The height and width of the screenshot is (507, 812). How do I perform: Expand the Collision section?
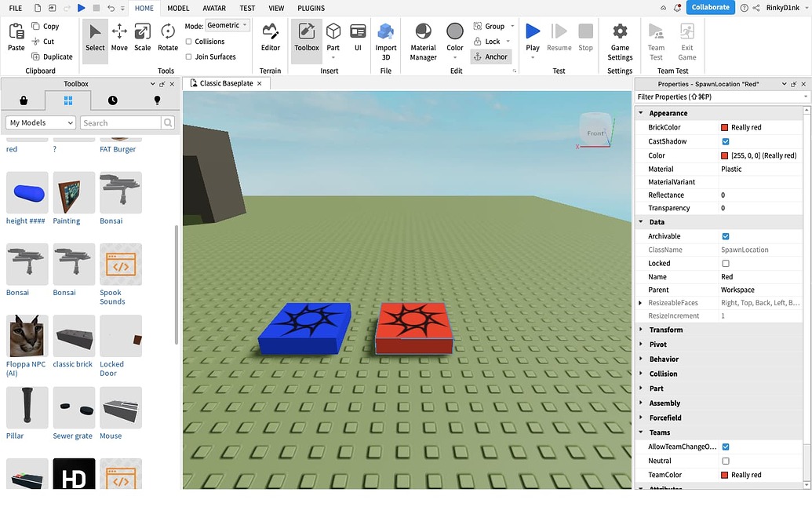click(x=641, y=374)
